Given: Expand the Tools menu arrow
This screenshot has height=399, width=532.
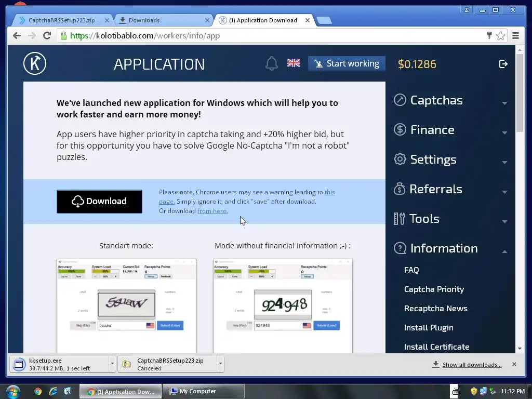Looking at the screenshot, I should (x=504, y=221).
